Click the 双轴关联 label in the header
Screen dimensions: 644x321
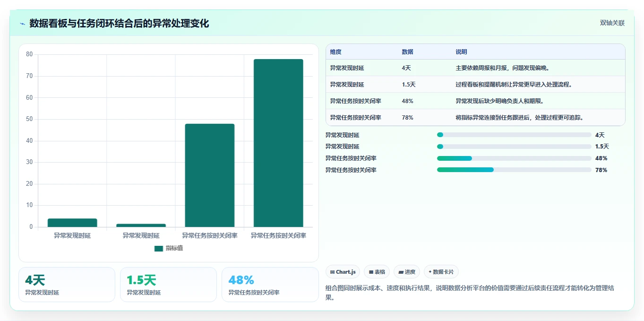click(612, 23)
